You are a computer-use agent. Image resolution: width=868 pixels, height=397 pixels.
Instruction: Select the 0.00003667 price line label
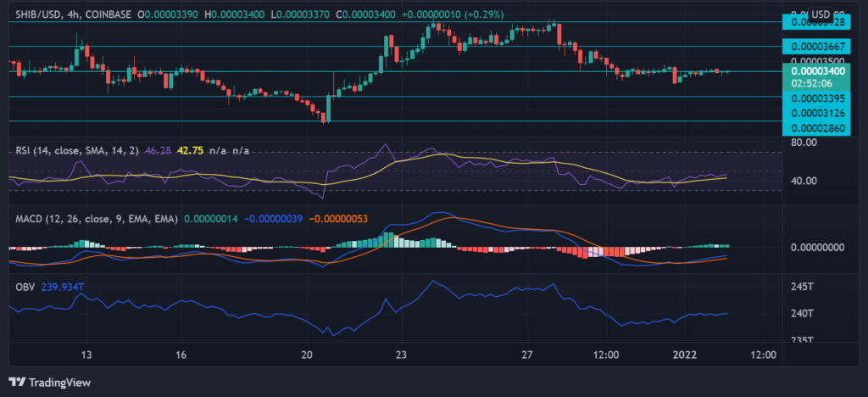click(815, 47)
